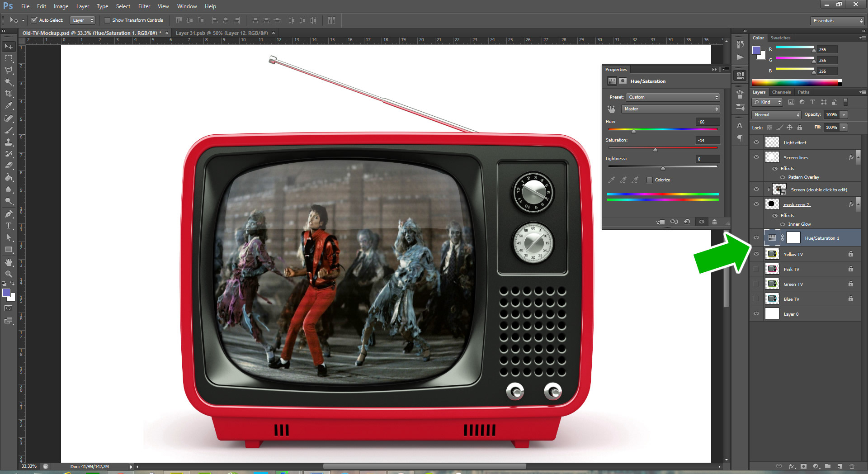The width and height of the screenshot is (868, 474).
Task: Enable Show Transform Controls checkbox
Action: pyautogui.click(x=107, y=20)
